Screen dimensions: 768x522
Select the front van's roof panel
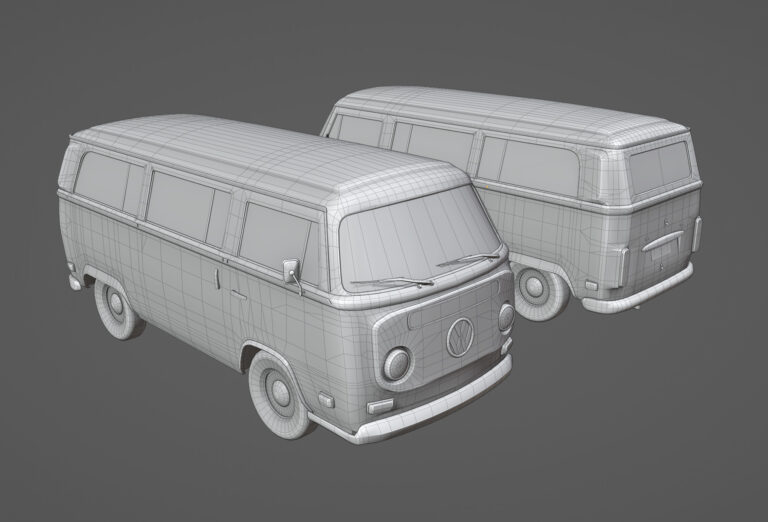click(264, 154)
